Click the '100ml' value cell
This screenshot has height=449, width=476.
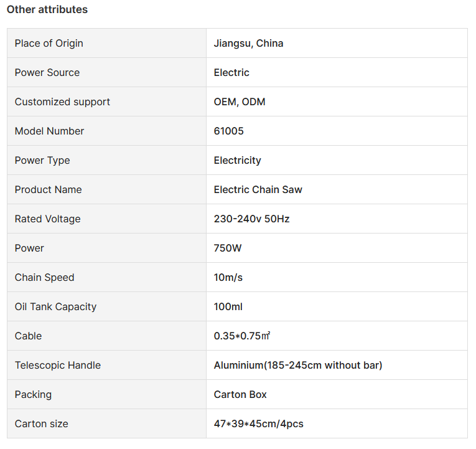[x=227, y=306]
